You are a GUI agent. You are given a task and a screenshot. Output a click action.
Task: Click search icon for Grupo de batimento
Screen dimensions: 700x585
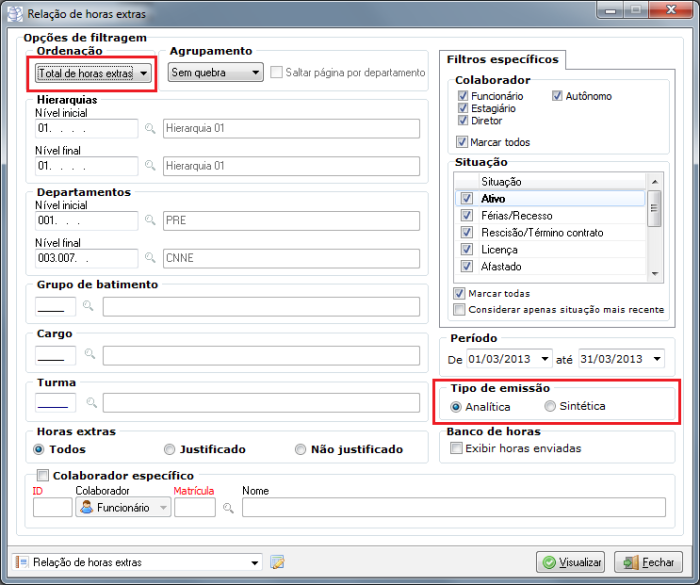click(x=90, y=307)
